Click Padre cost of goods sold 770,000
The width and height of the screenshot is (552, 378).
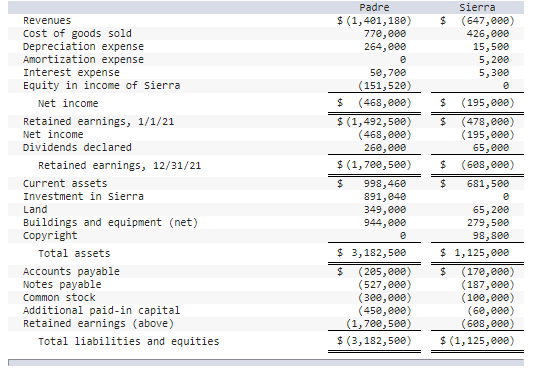point(385,34)
